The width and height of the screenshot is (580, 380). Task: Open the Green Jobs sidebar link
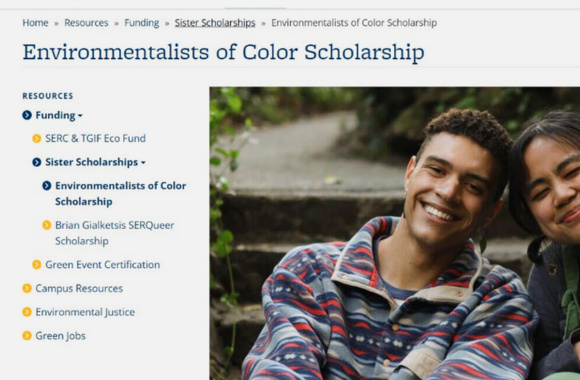(x=61, y=336)
